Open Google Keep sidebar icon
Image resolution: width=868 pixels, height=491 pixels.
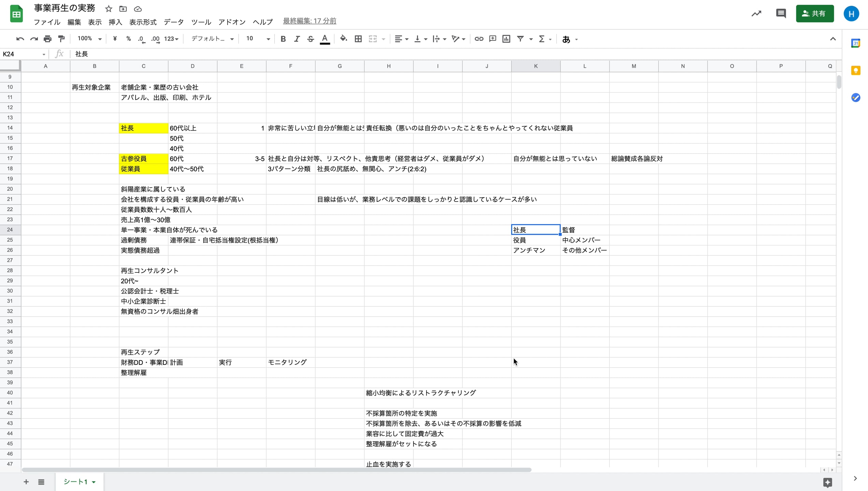(x=855, y=71)
